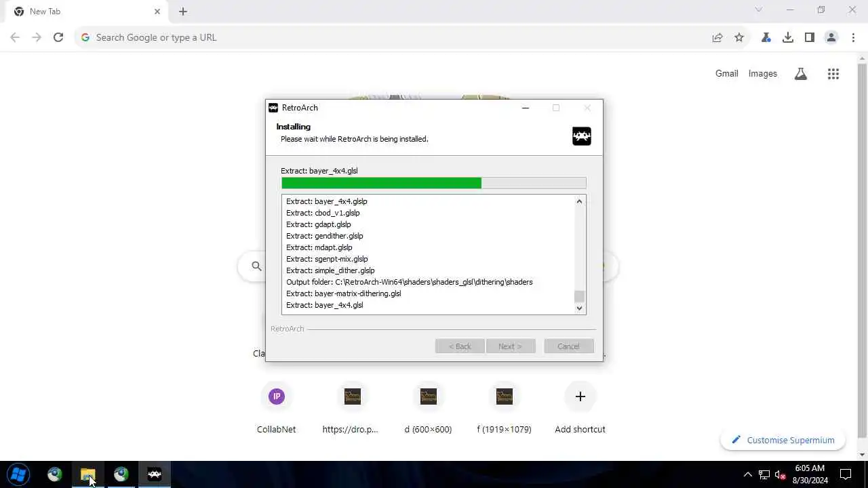Click the install log scroll-down arrow
The width and height of the screenshot is (868, 488).
click(x=579, y=308)
